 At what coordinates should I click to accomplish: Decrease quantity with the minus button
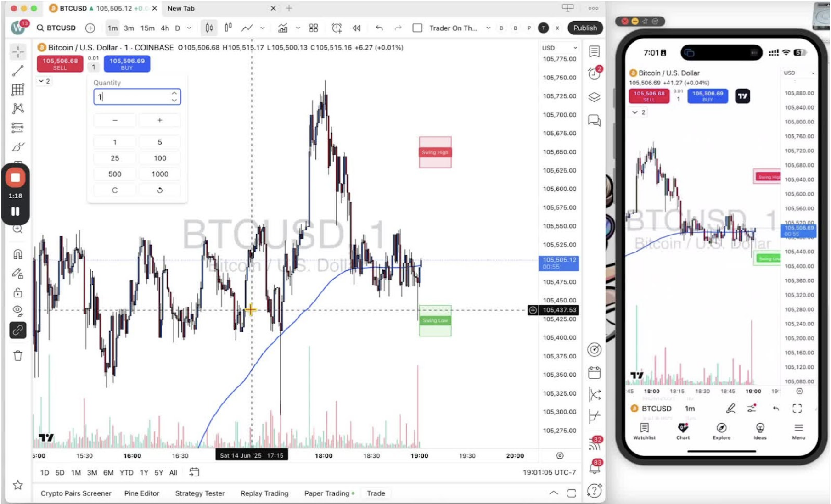click(x=115, y=120)
